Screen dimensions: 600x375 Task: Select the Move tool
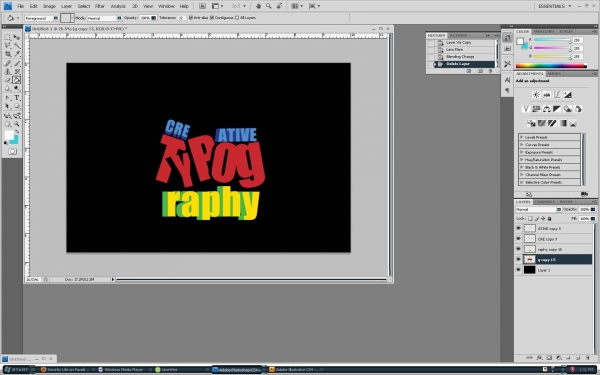coord(16,37)
